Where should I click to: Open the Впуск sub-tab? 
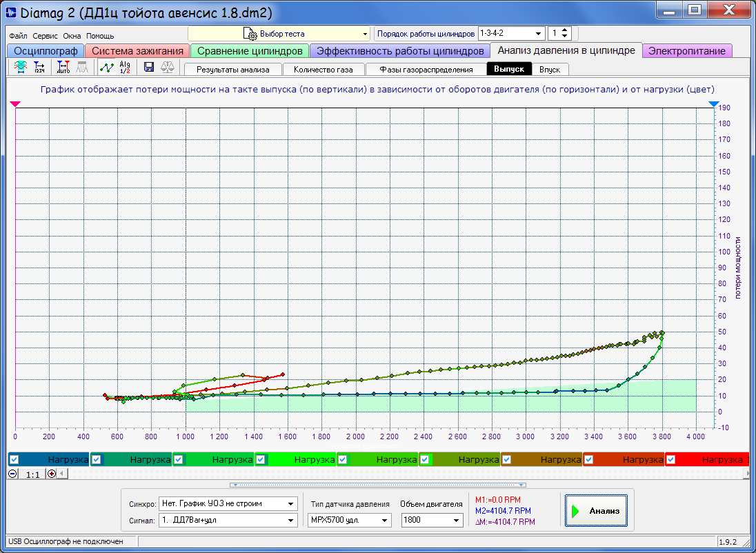(x=550, y=70)
